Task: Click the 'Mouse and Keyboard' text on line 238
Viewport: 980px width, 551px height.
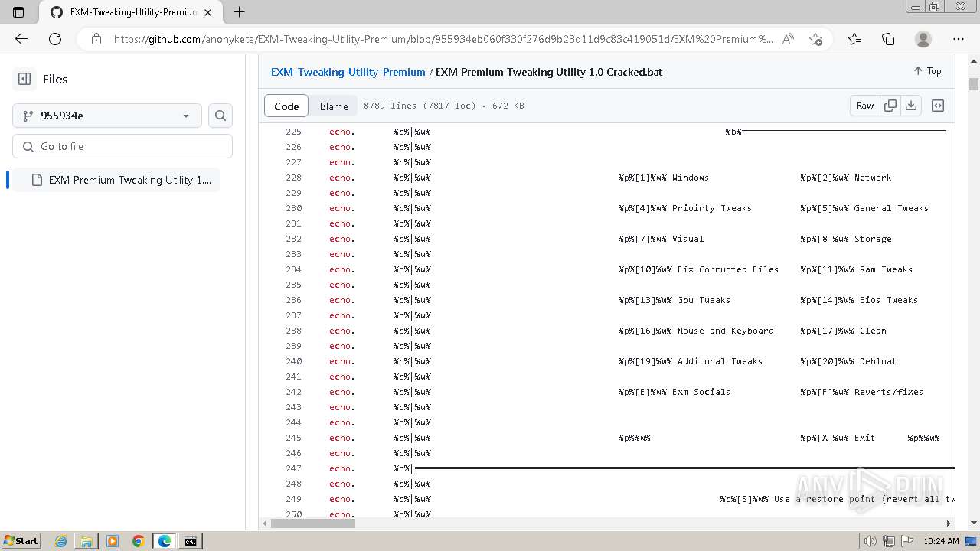Action: click(726, 331)
